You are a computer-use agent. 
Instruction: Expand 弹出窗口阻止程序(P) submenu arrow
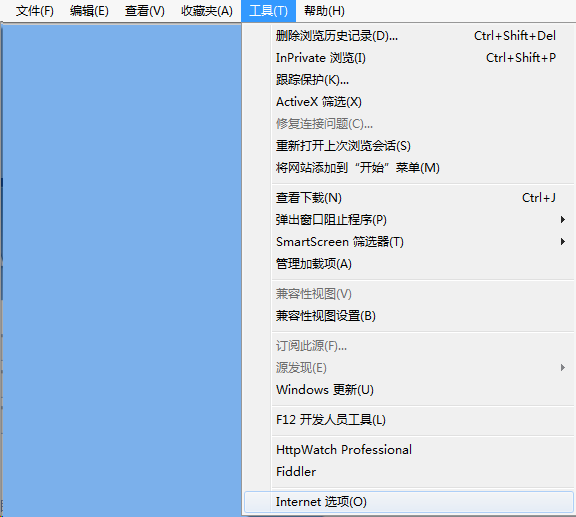point(562,220)
